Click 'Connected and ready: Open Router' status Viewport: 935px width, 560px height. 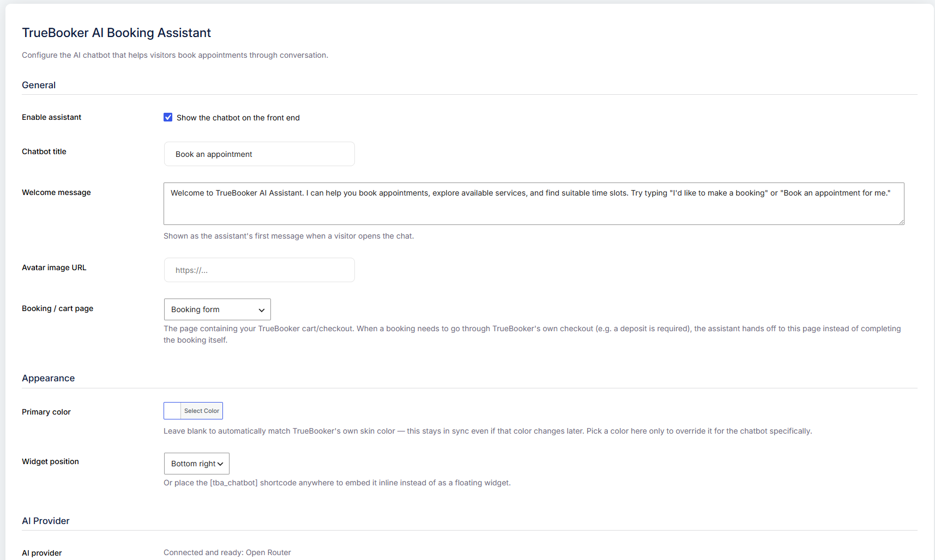tap(227, 552)
